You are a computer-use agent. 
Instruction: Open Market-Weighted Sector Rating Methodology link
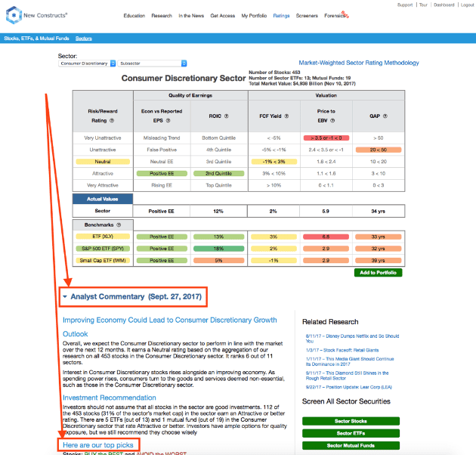359,63
